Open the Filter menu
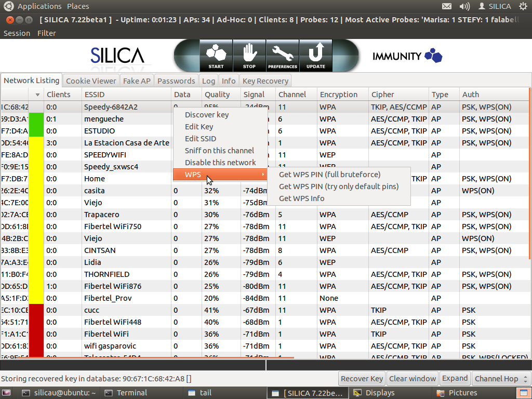532x399 pixels. [x=46, y=33]
